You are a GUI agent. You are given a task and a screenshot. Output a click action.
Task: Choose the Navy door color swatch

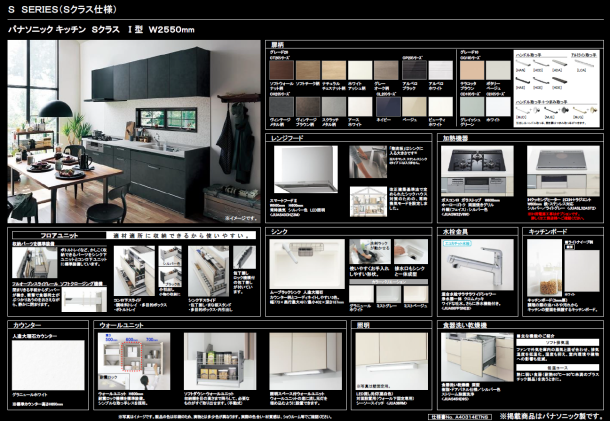coord(388,107)
